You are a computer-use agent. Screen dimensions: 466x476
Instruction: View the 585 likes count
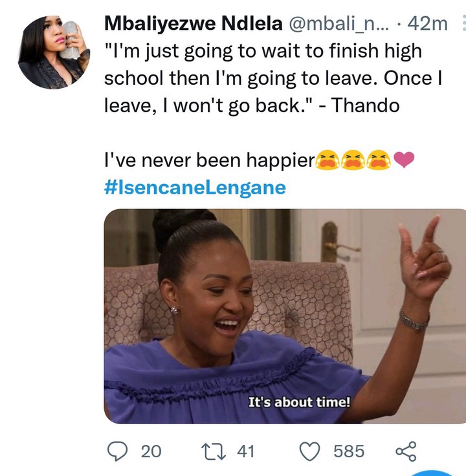click(349, 451)
